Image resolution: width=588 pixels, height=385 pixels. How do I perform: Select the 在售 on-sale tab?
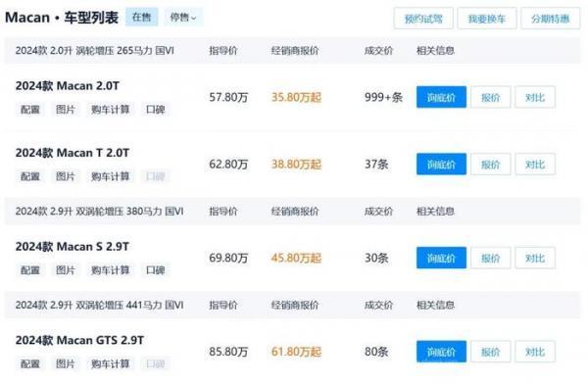142,18
